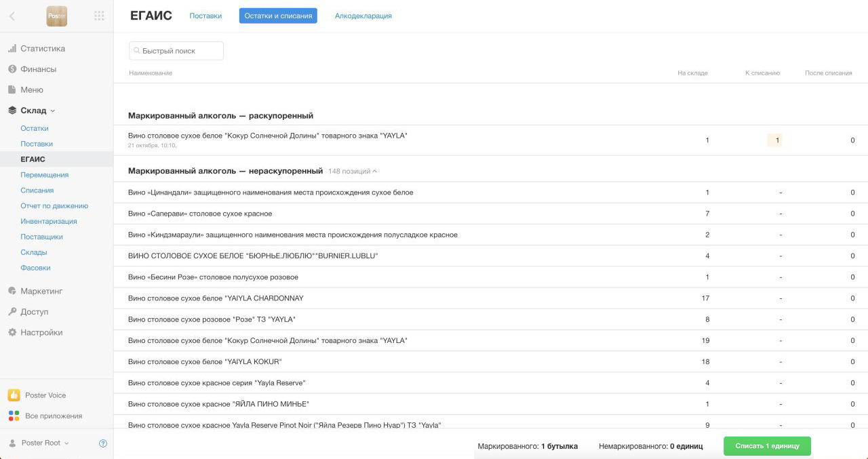Open Маркетинг in the sidebar

pos(41,291)
